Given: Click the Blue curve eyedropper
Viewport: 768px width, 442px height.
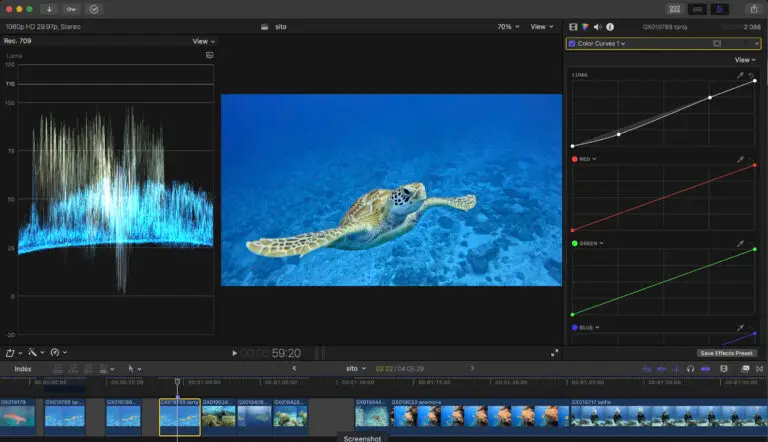Looking at the screenshot, I should pyautogui.click(x=740, y=327).
